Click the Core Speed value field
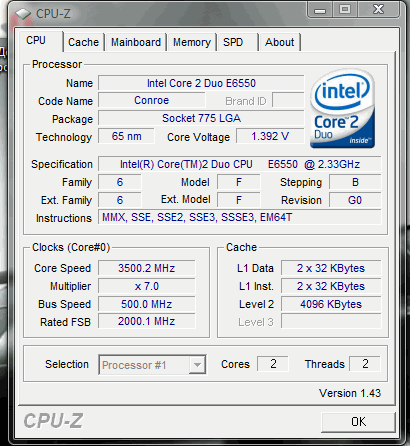The width and height of the screenshot is (410, 446). [147, 268]
